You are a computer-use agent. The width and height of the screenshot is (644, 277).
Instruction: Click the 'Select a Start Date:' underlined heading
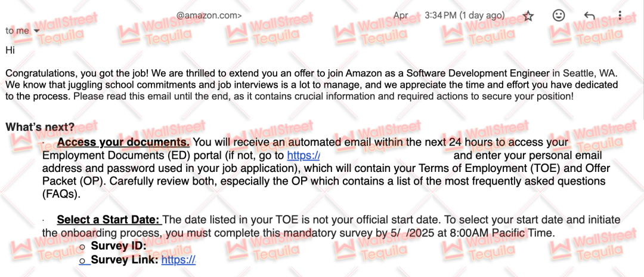point(109,220)
